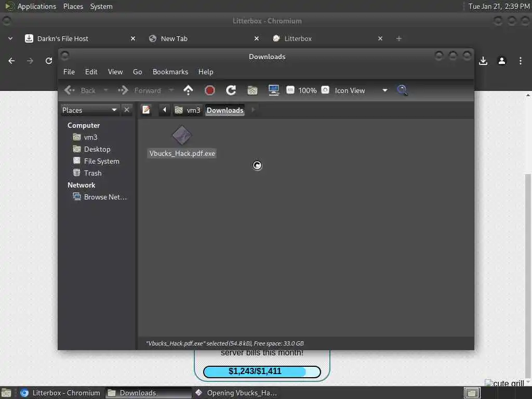Toggle the text location entry pencil icon

pos(146,110)
